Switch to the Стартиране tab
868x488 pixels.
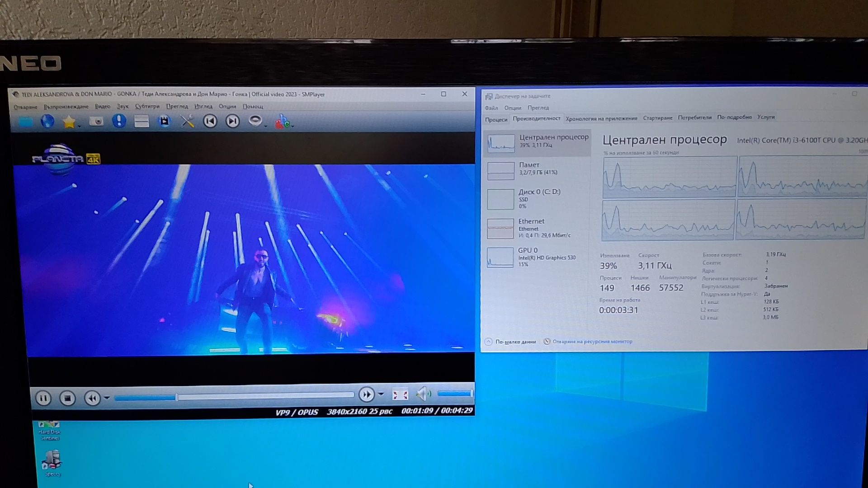click(657, 118)
